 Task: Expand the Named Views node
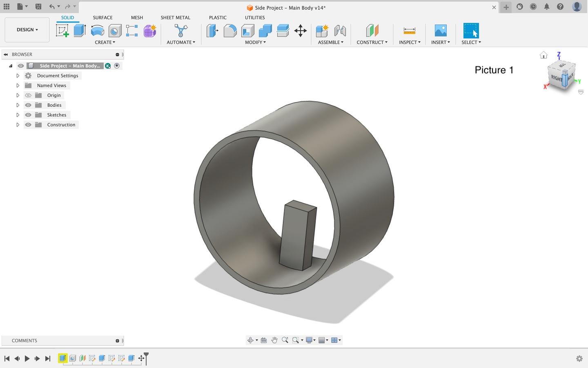18,85
